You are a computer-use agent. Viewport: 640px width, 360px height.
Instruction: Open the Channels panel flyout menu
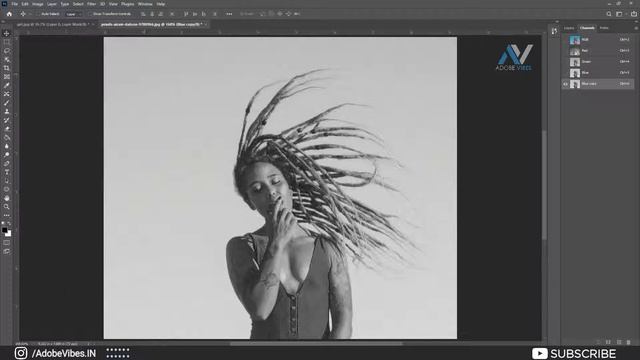[x=636, y=28]
